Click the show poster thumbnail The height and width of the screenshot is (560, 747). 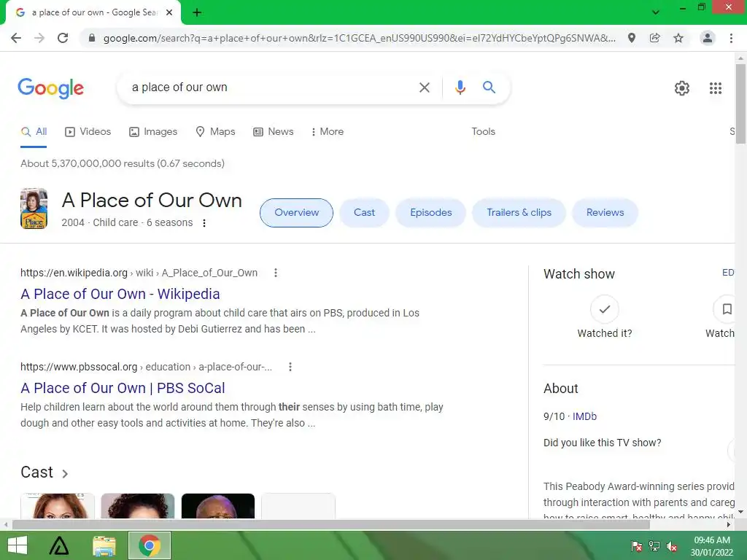click(34, 209)
